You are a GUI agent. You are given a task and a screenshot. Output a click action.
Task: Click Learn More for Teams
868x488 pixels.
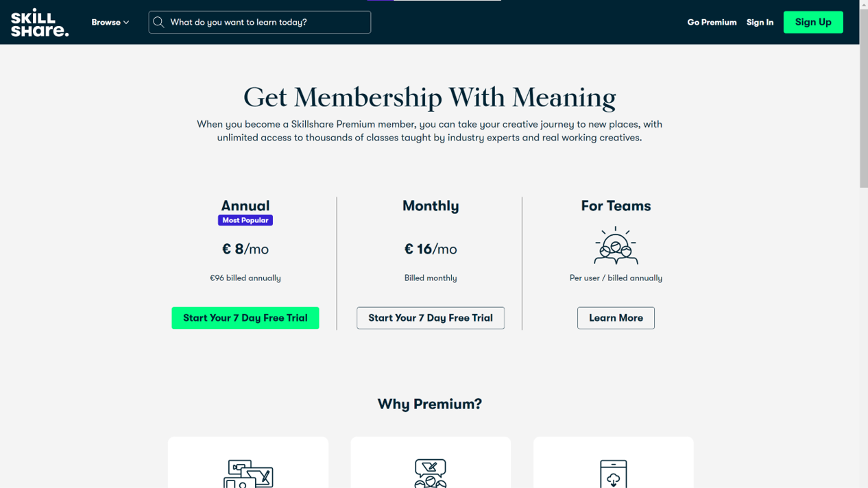pos(616,318)
